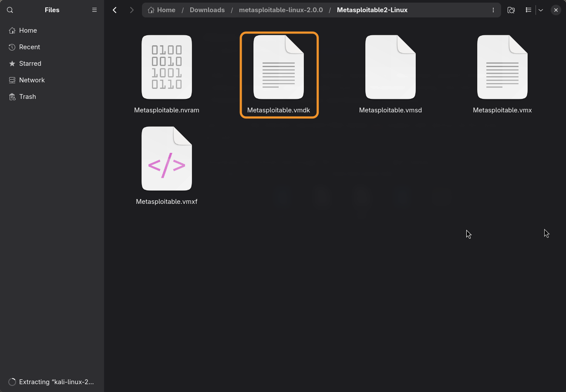Select the Metasploitable.nvram binary file icon
This screenshot has height=392, width=566.
[x=167, y=67]
